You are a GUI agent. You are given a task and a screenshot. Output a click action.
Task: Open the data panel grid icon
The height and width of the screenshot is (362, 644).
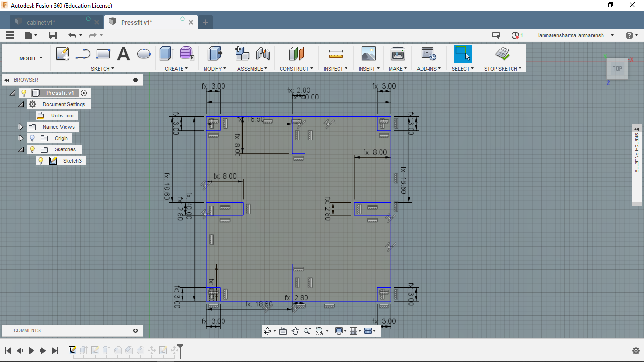coord(9,35)
